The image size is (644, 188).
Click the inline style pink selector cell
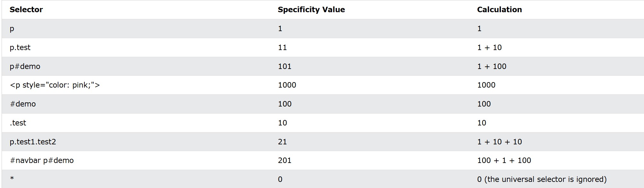55,85
